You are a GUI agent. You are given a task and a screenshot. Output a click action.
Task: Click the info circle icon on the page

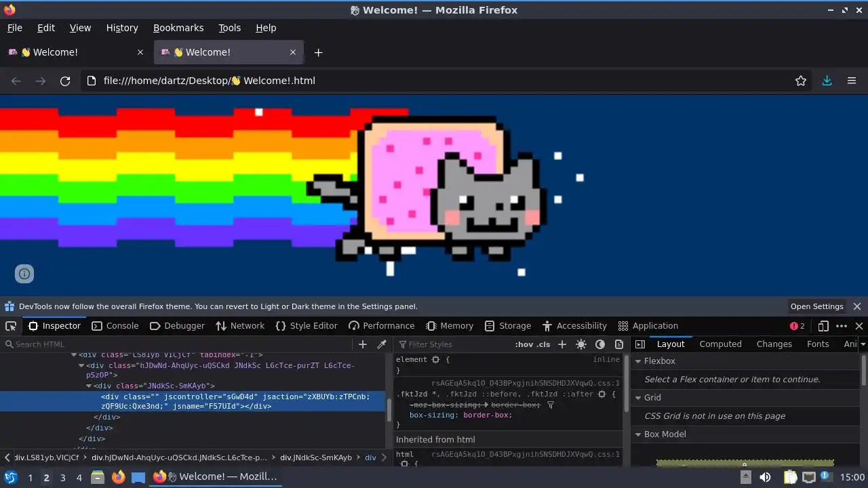(24, 274)
